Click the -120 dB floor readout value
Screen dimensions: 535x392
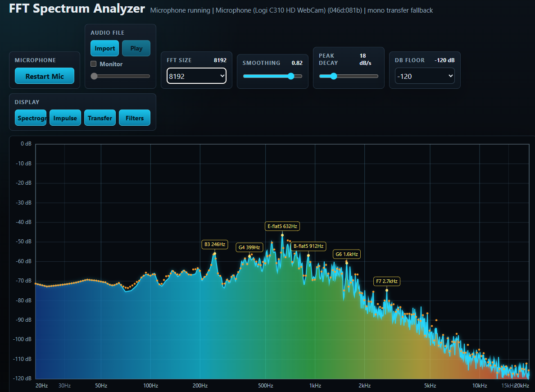pos(444,60)
